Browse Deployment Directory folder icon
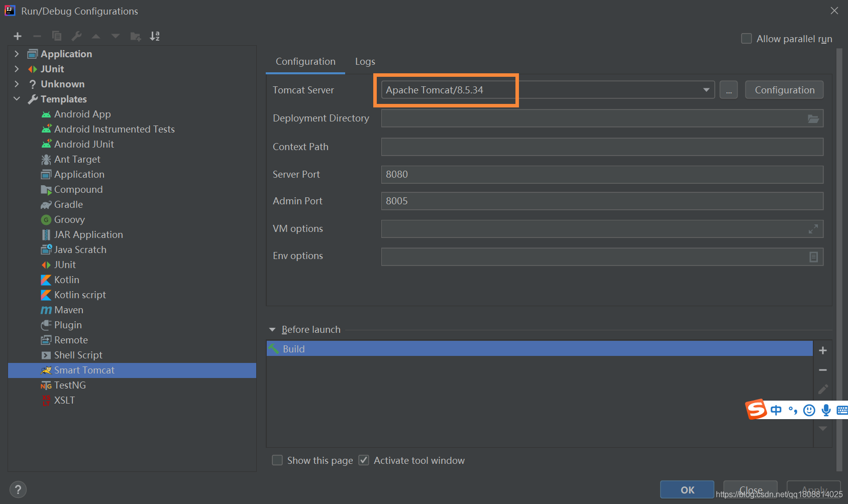Image resolution: width=848 pixels, height=504 pixels. coord(813,118)
